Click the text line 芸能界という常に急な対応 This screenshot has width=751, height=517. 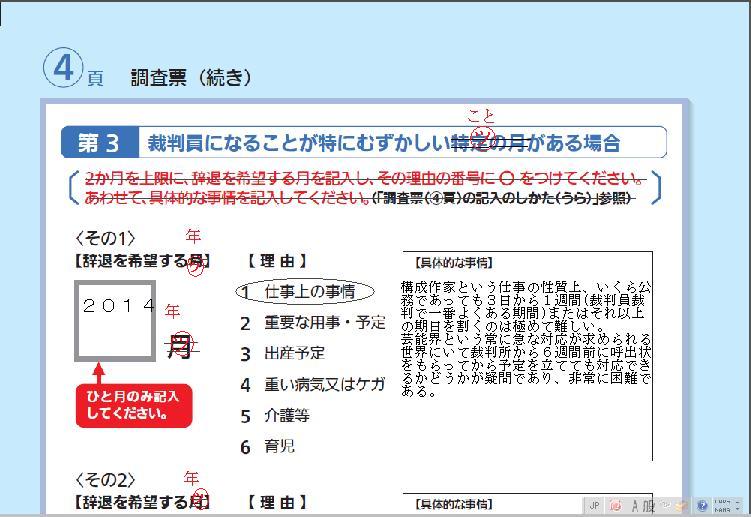(526, 339)
